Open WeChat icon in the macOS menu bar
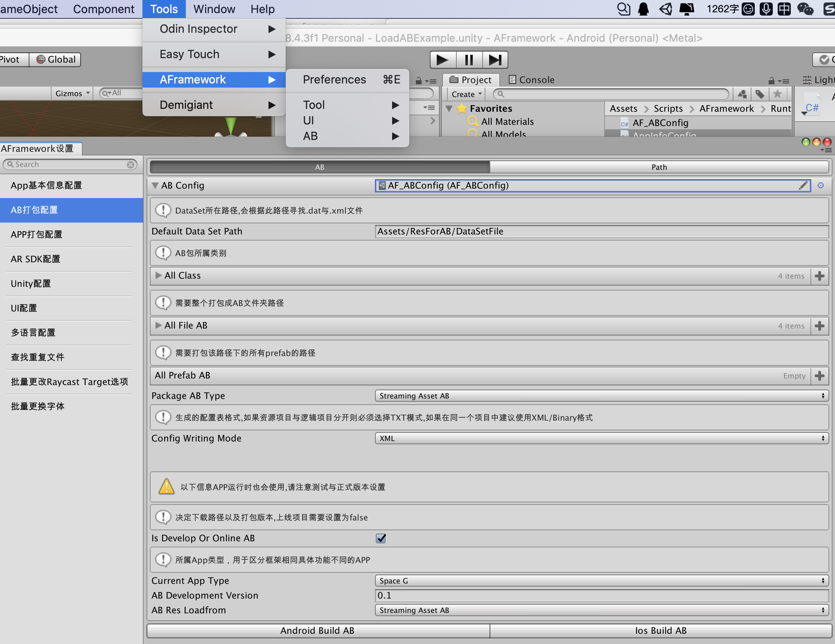835x644 pixels. [805, 9]
